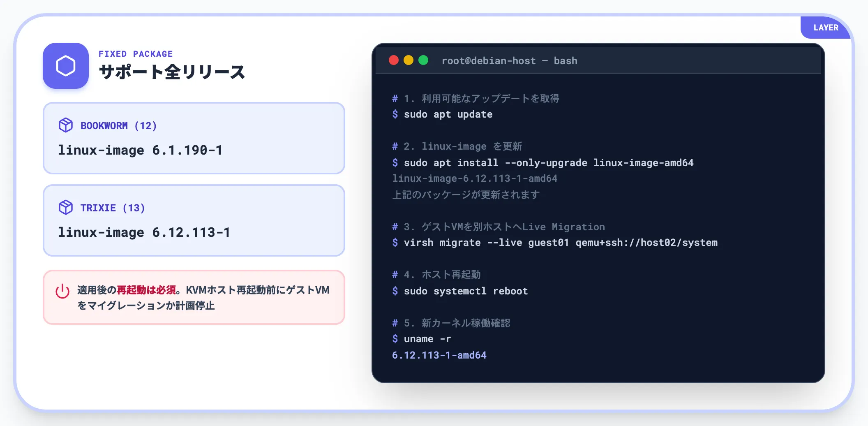Click the power icon in reboot warning
Viewport: 868px width, 426px height.
[62, 291]
